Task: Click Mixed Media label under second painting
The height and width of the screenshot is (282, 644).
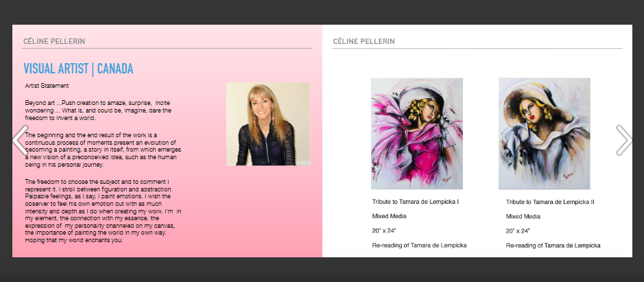Action: click(523, 216)
